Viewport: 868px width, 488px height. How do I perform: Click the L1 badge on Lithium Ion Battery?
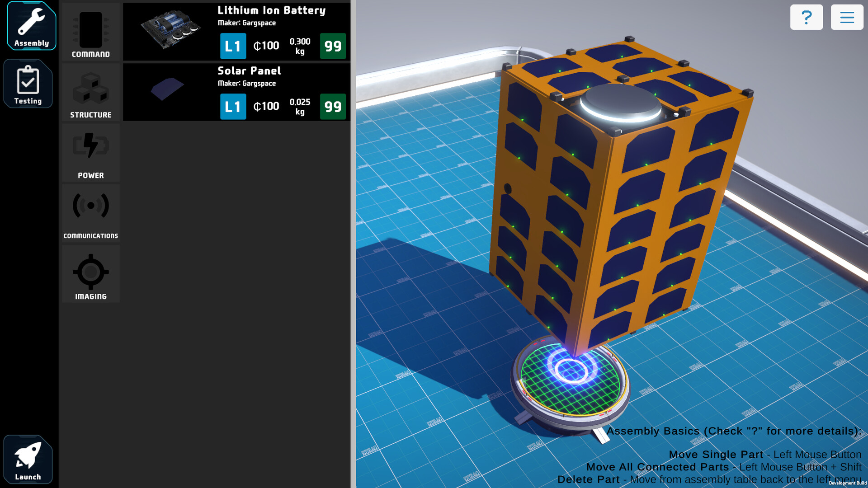coord(233,46)
